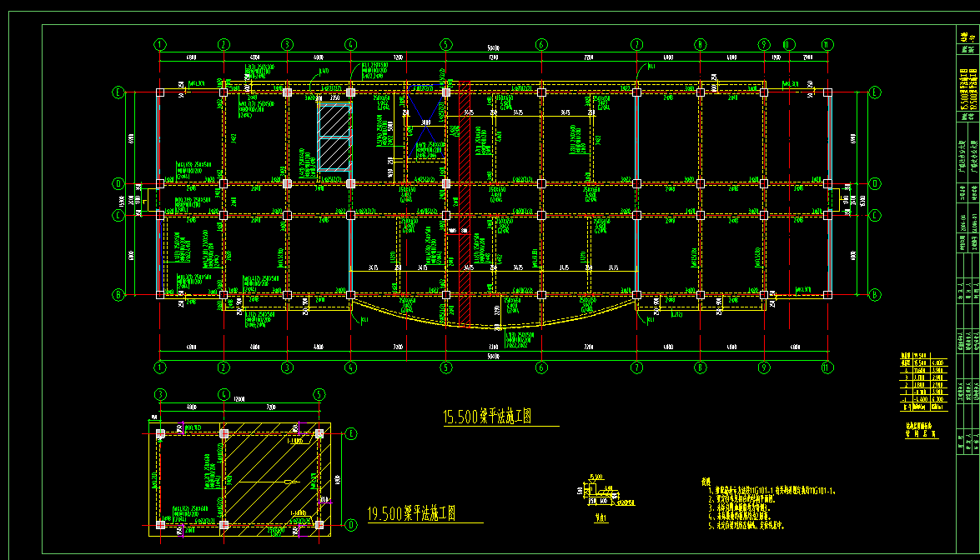Select the 19.500梁平法施工图 title text
The width and height of the screenshot is (980, 560).
click(x=411, y=514)
